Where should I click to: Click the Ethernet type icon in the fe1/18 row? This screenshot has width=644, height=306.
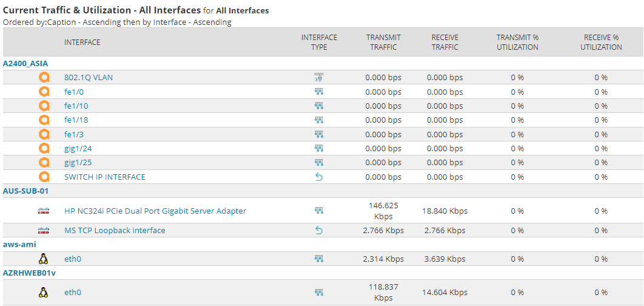pyautogui.click(x=319, y=120)
